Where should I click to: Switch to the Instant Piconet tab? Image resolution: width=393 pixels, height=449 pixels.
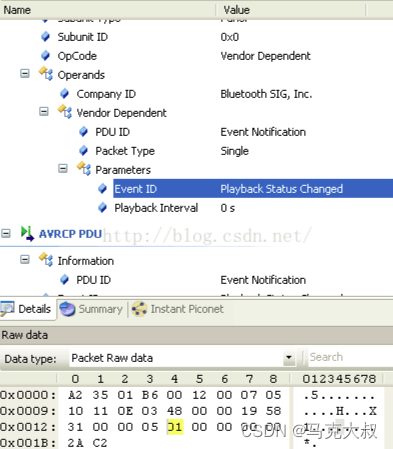pos(178,309)
